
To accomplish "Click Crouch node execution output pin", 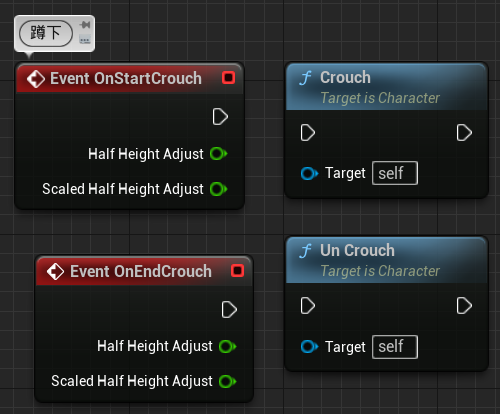I will tap(464, 133).
